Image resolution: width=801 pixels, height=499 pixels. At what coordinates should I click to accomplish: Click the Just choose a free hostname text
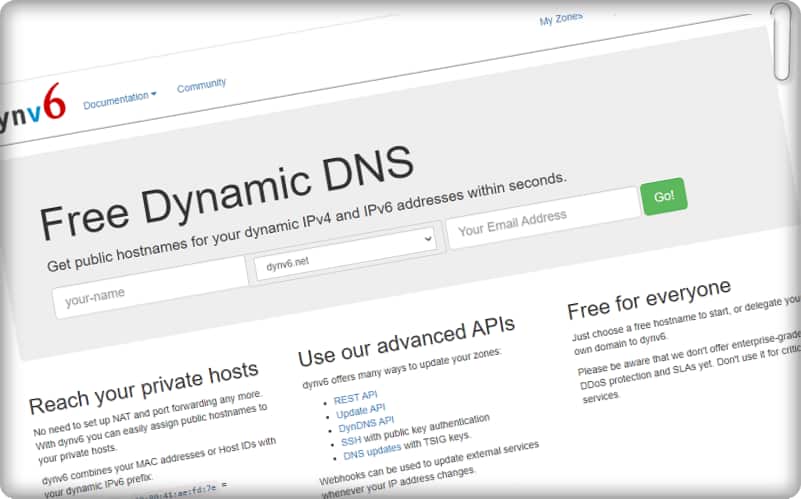[x=686, y=325]
